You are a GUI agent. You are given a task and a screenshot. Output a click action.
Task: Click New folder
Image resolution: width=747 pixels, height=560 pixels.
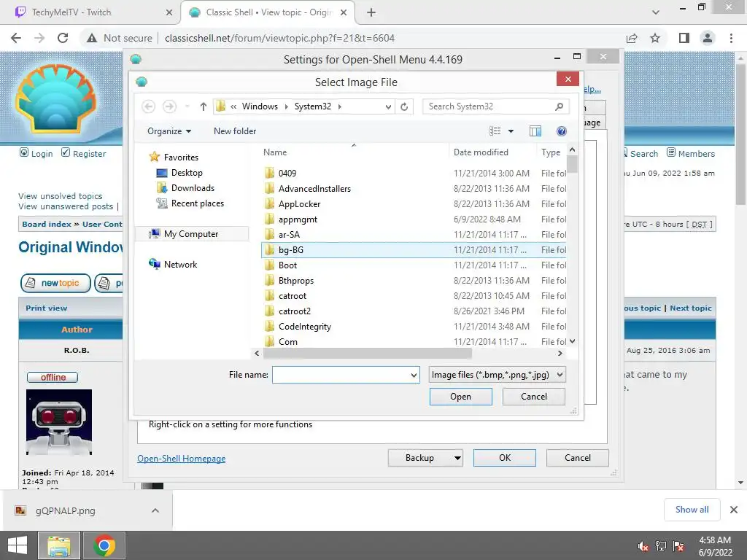pos(235,131)
